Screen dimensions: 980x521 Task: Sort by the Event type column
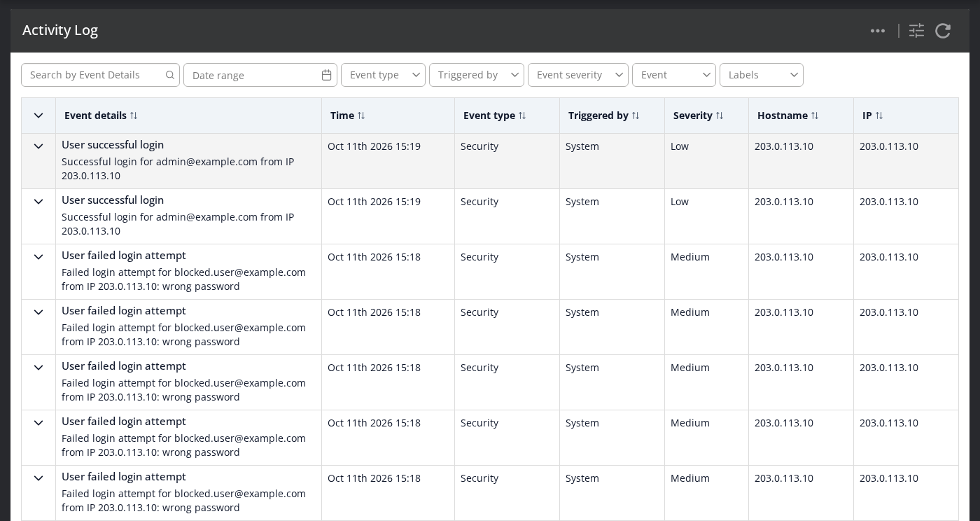(x=522, y=116)
